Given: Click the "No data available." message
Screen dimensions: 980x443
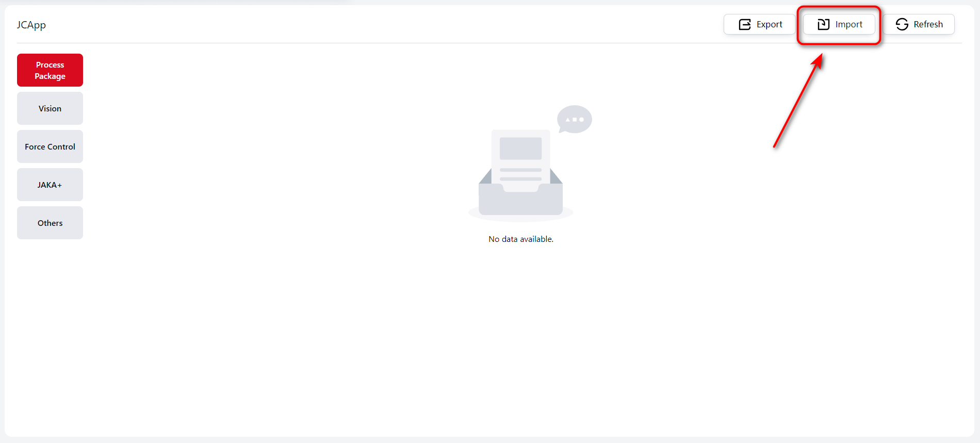Looking at the screenshot, I should pyautogui.click(x=520, y=239).
